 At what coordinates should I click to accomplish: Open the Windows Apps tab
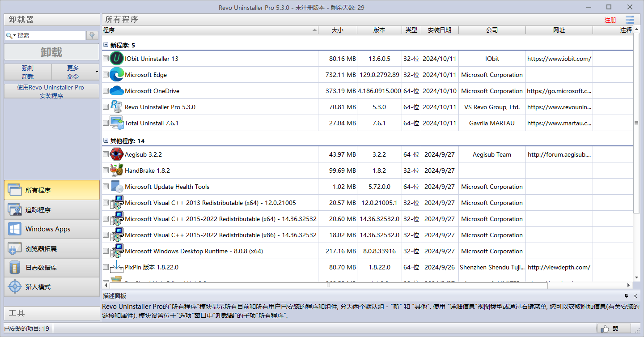pyautogui.click(x=52, y=229)
